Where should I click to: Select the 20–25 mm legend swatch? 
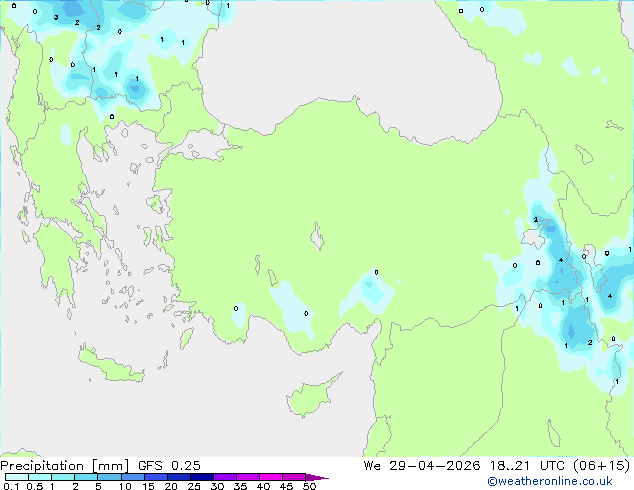[x=179, y=477]
